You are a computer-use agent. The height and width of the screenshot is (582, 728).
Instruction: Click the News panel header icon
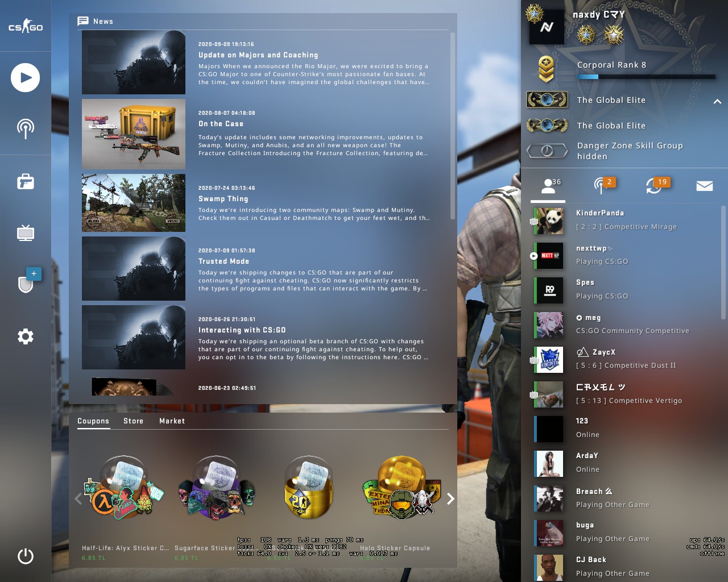(83, 21)
